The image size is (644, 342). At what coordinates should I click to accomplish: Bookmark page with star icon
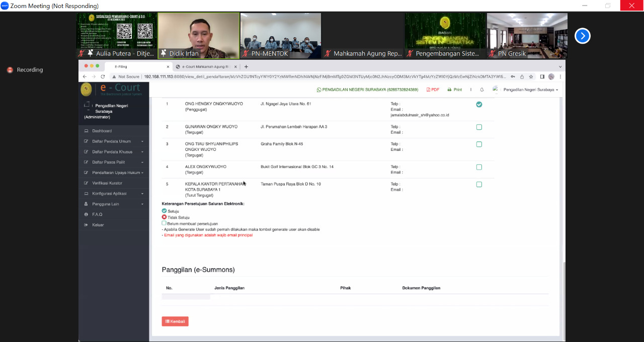531,76
